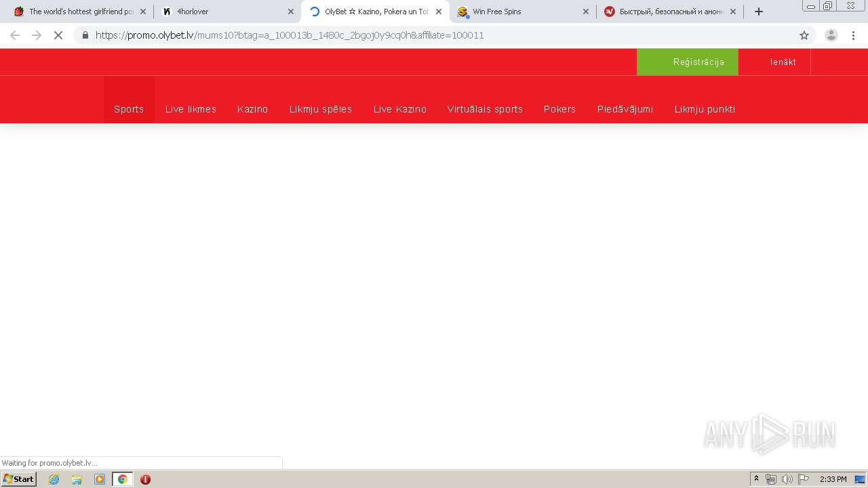Image resolution: width=868 pixels, height=488 pixels.
Task: Open the Chrome profile avatar menu
Action: click(x=831, y=35)
